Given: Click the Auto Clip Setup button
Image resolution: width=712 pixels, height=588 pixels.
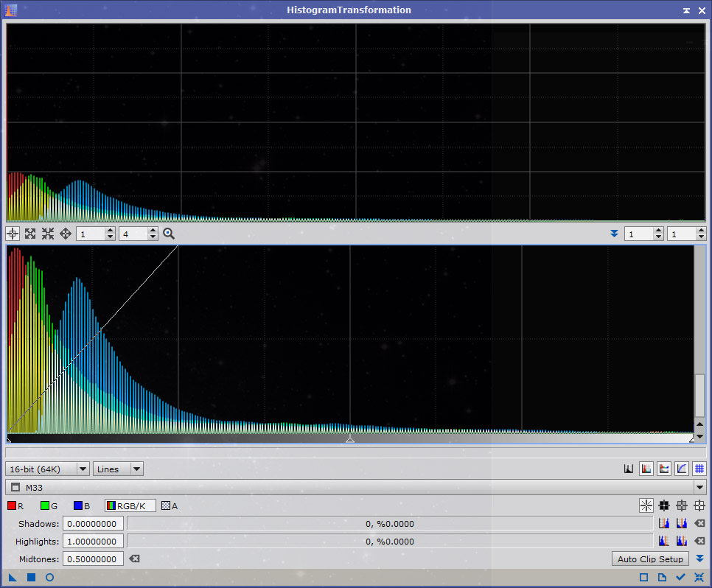Looking at the screenshot, I should pyautogui.click(x=650, y=559).
